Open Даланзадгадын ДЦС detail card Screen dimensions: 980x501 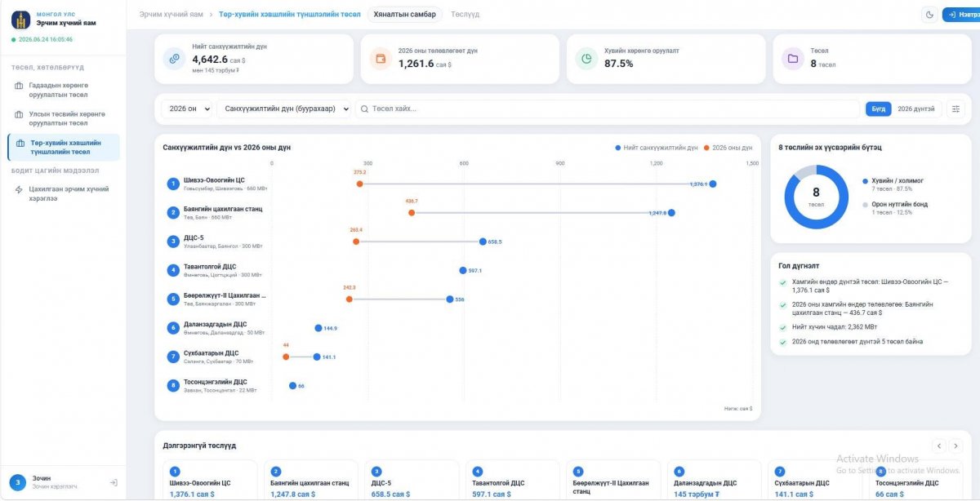(x=716, y=480)
